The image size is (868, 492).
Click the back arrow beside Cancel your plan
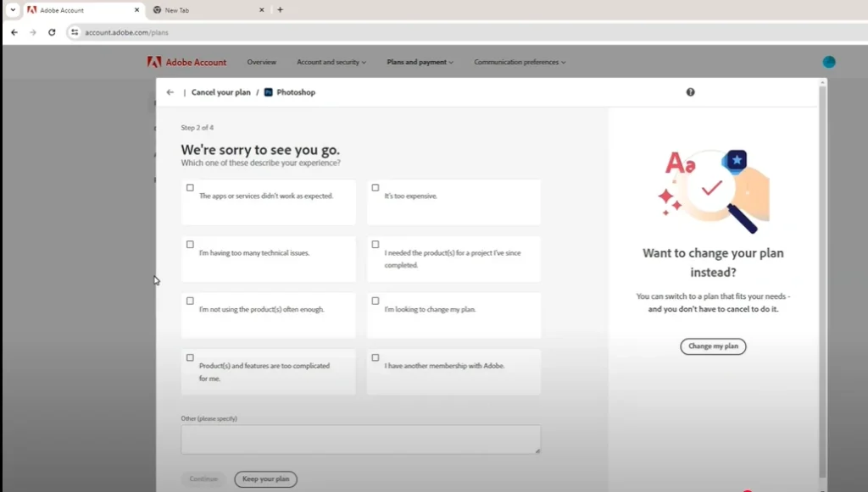pyautogui.click(x=170, y=92)
